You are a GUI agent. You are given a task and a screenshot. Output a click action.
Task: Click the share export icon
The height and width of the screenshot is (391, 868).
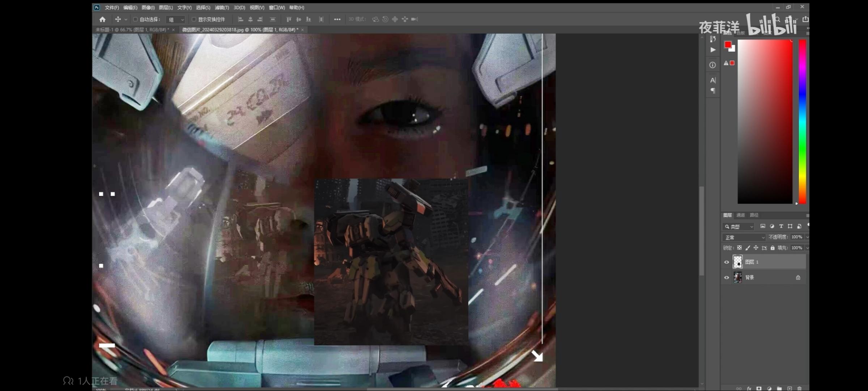[805, 19]
